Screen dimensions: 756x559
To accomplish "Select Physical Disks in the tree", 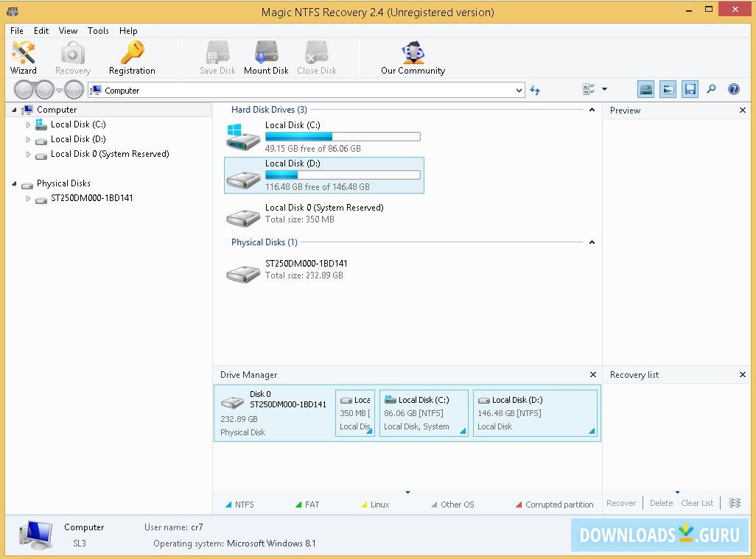I will (63, 183).
